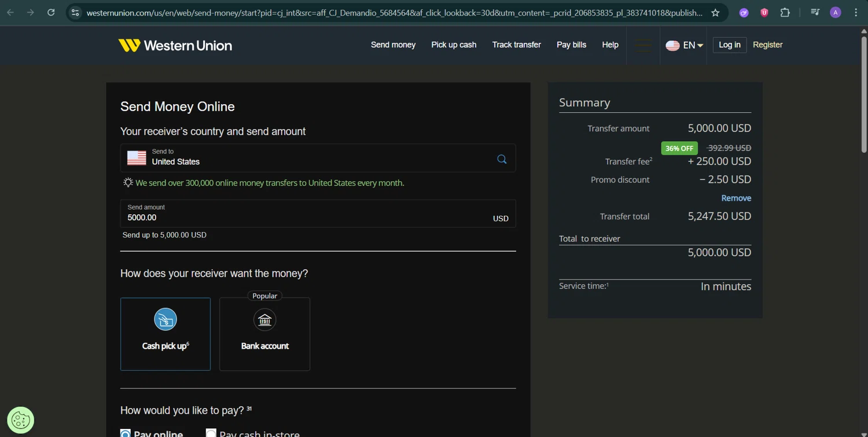The width and height of the screenshot is (868, 437).
Task: Click the search magnifier in Send to field
Action: click(x=502, y=159)
